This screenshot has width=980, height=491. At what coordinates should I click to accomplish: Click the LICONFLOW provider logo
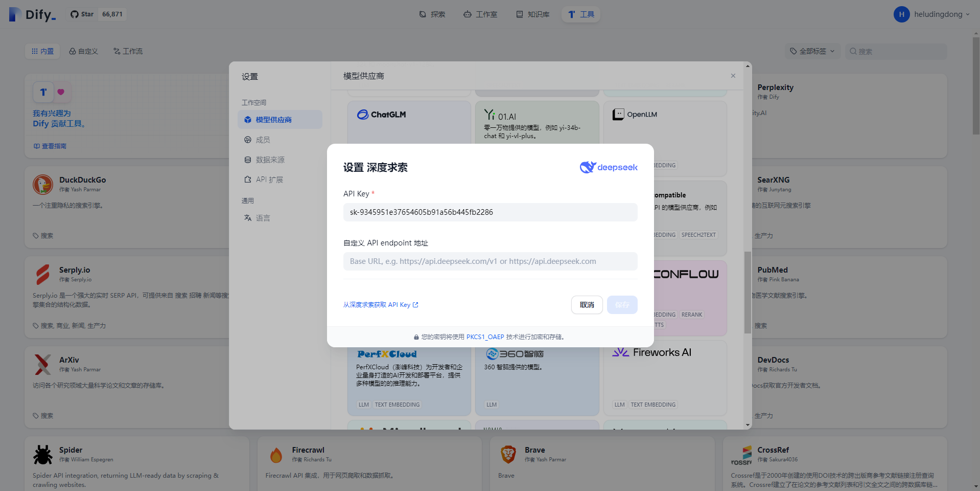[686, 274]
